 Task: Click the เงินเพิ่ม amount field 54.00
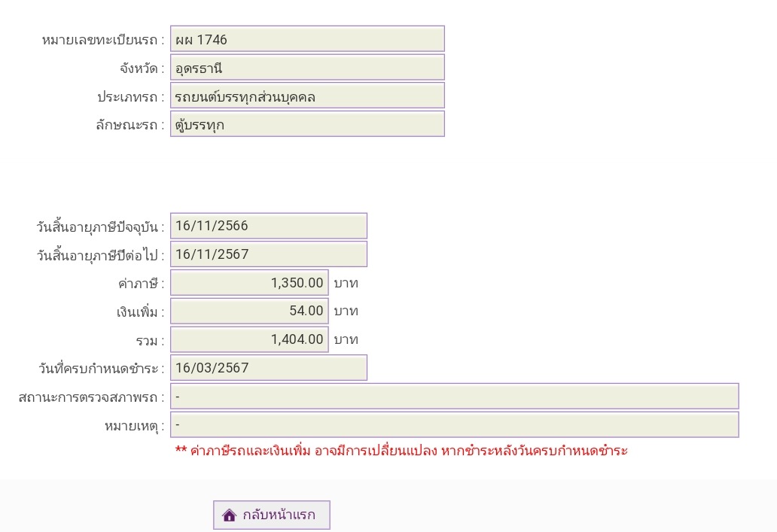[x=249, y=311]
